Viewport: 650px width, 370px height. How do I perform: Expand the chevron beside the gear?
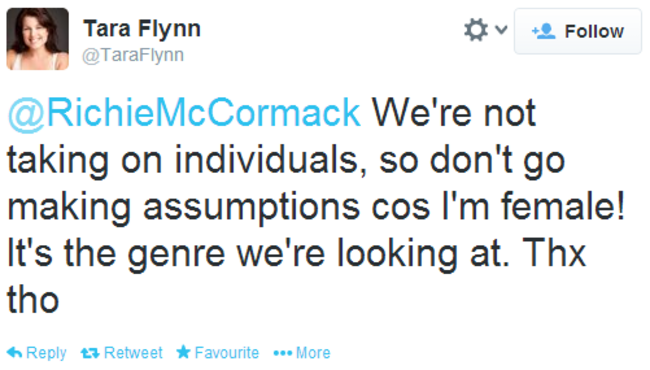(x=501, y=30)
